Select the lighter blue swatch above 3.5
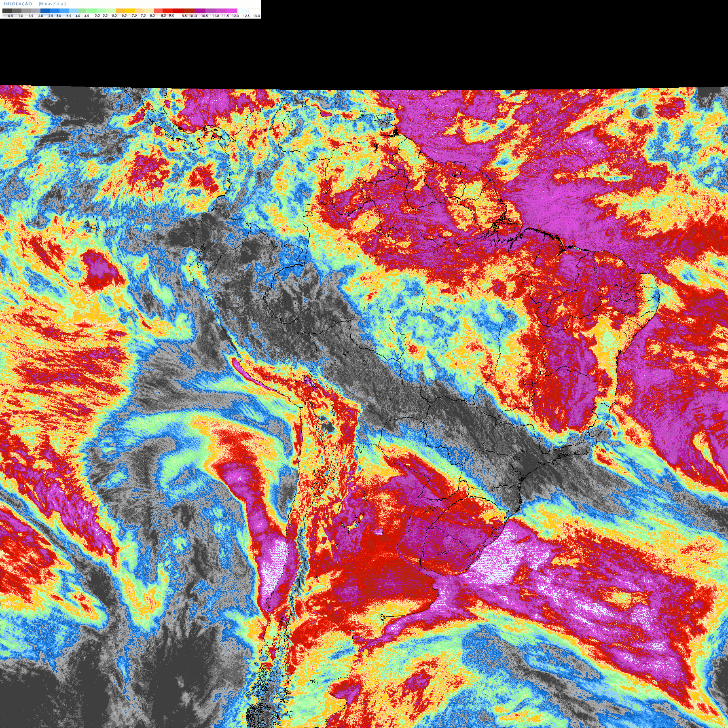The height and width of the screenshot is (728, 728). [x=64, y=11]
